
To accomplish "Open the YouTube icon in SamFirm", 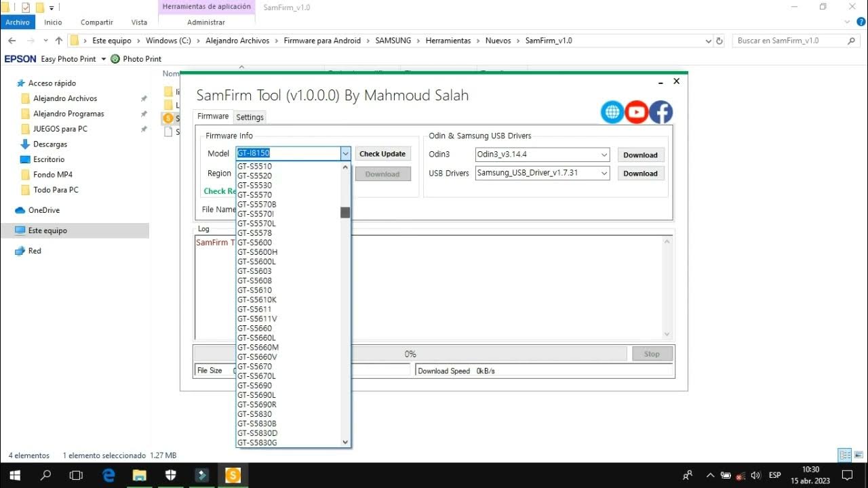I will pos(637,112).
